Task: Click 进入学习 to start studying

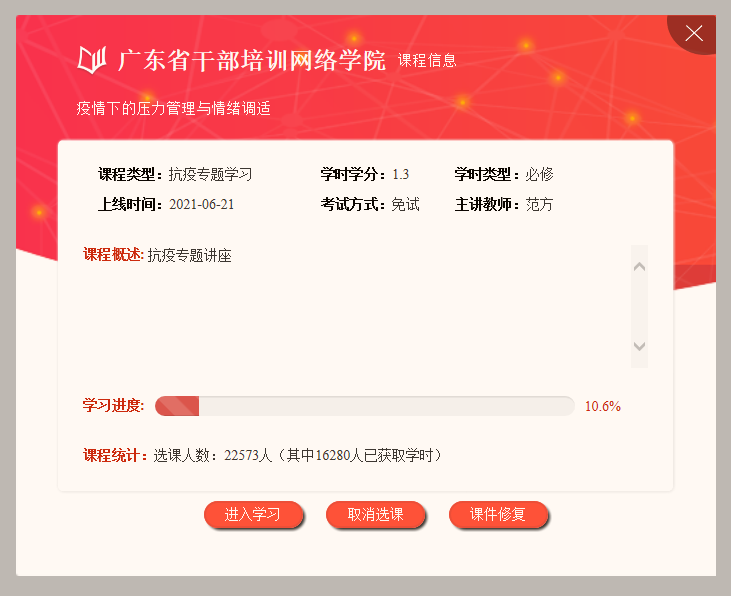Action: coord(253,514)
